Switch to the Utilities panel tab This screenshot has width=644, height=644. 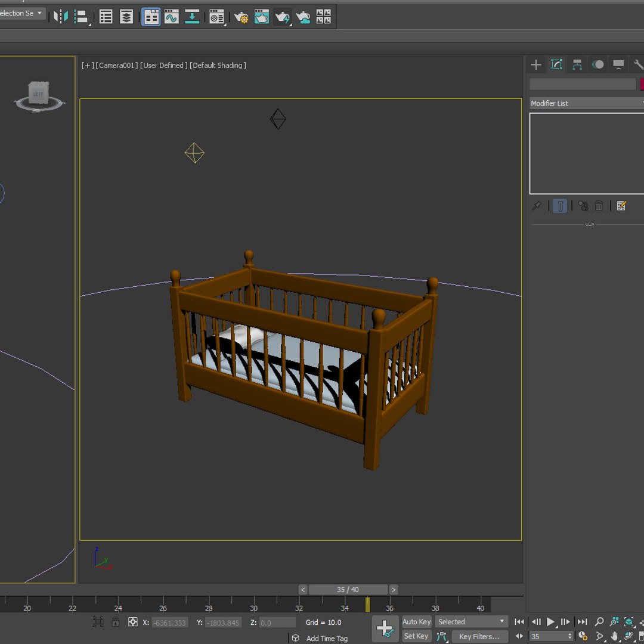pyautogui.click(x=638, y=64)
